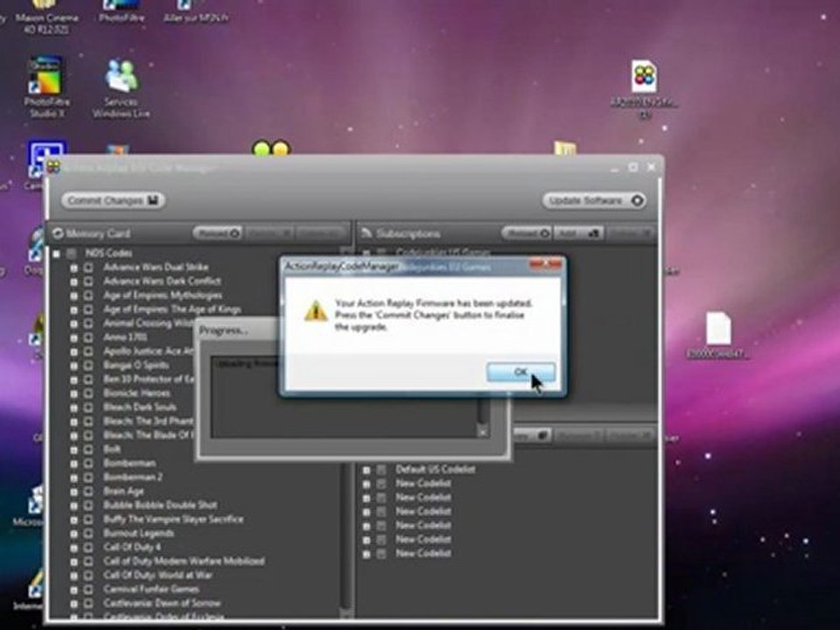Close the ActionReplayCodeManager message dialog
840x630 pixels.
[x=545, y=264]
